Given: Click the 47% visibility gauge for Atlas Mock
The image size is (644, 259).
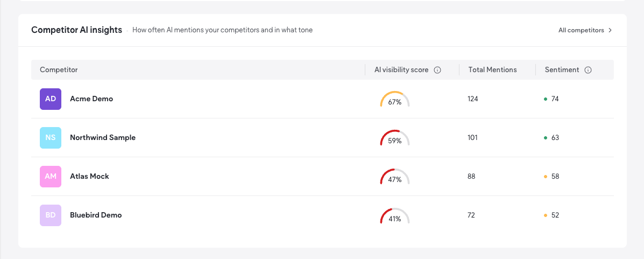Looking at the screenshot, I should pos(395,177).
